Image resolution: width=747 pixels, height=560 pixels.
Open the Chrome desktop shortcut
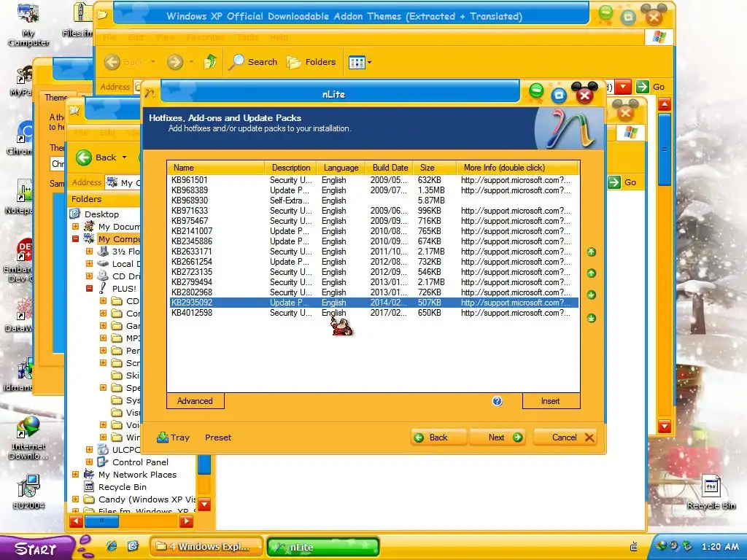(21, 138)
